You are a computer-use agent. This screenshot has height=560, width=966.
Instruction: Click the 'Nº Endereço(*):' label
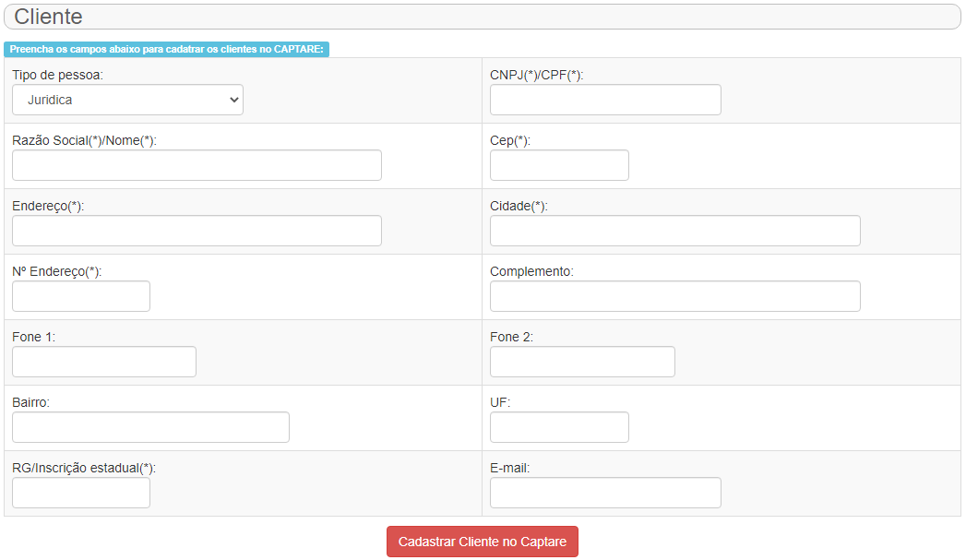56,271
